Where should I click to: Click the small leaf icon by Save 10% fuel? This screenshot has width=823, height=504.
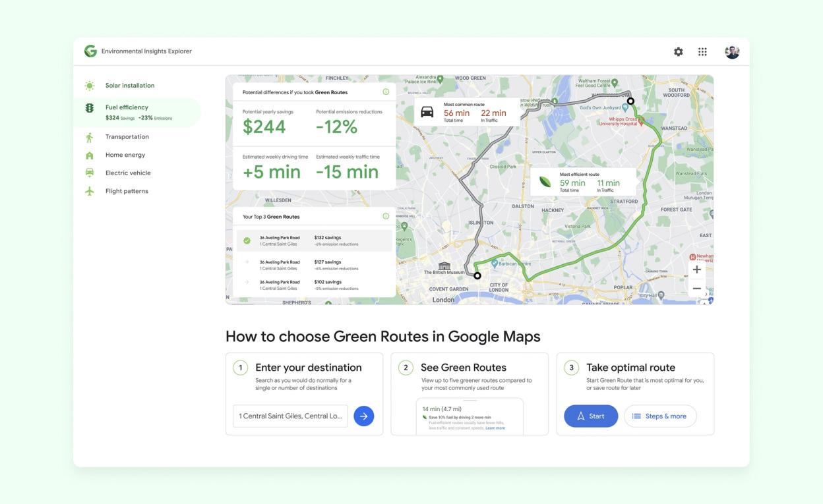tap(425, 417)
